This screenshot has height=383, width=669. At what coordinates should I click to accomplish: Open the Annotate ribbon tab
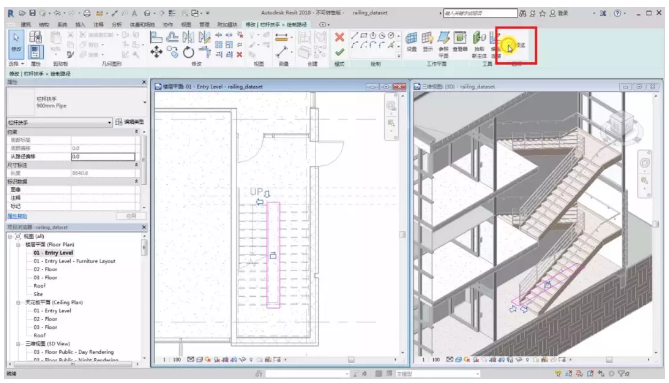98,25
